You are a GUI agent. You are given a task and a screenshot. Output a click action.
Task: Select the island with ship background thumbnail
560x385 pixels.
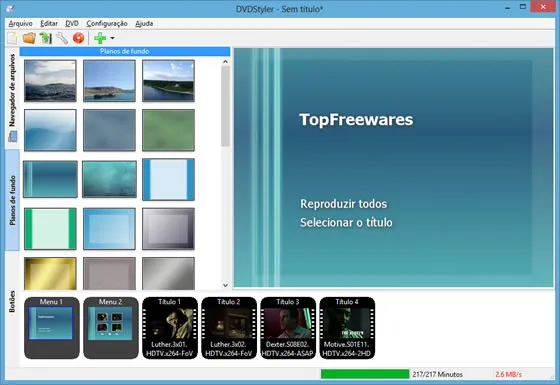pos(109,81)
